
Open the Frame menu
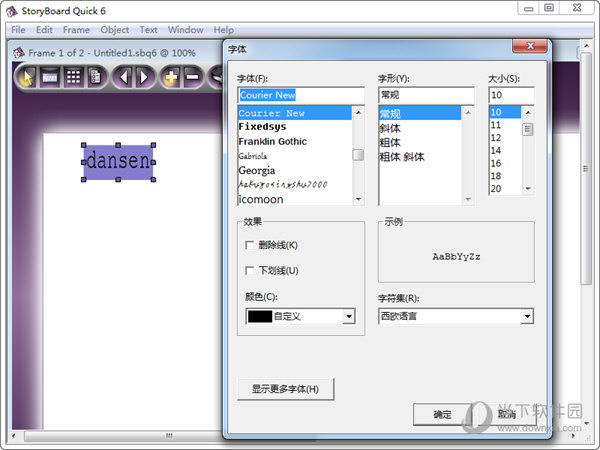pos(76,29)
